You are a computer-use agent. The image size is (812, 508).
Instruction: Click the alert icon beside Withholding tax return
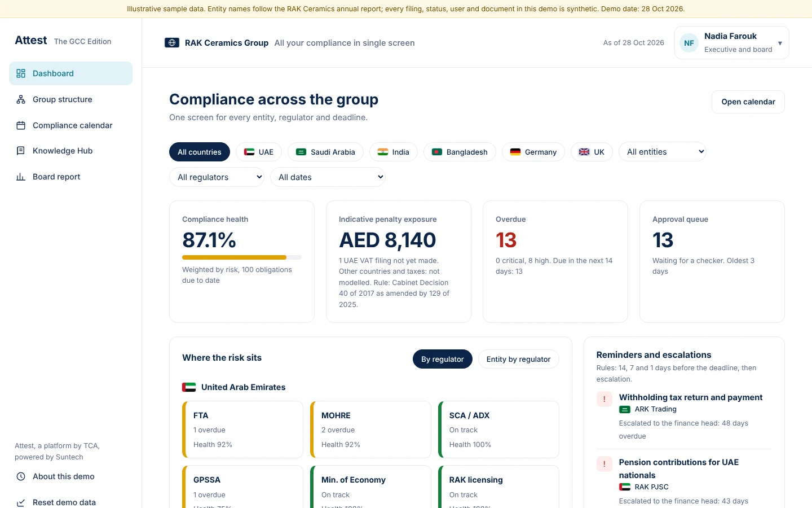[x=604, y=399]
